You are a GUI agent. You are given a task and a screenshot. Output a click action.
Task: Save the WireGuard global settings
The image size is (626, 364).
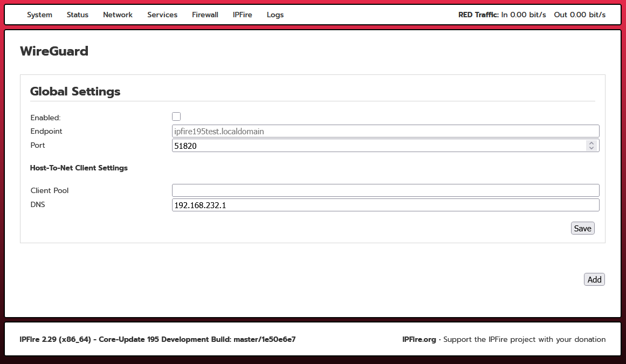(x=582, y=228)
